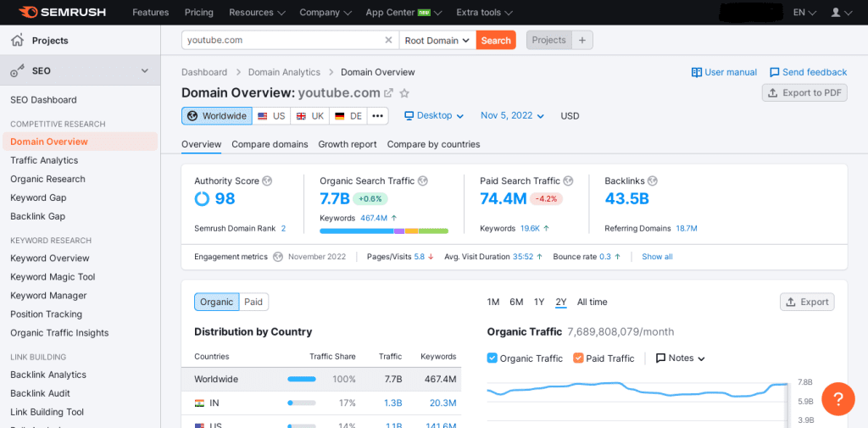Click the Worldwide traffic share progress bar
Image resolution: width=868 pixels, height=428 pixels.
pos(302,380)
